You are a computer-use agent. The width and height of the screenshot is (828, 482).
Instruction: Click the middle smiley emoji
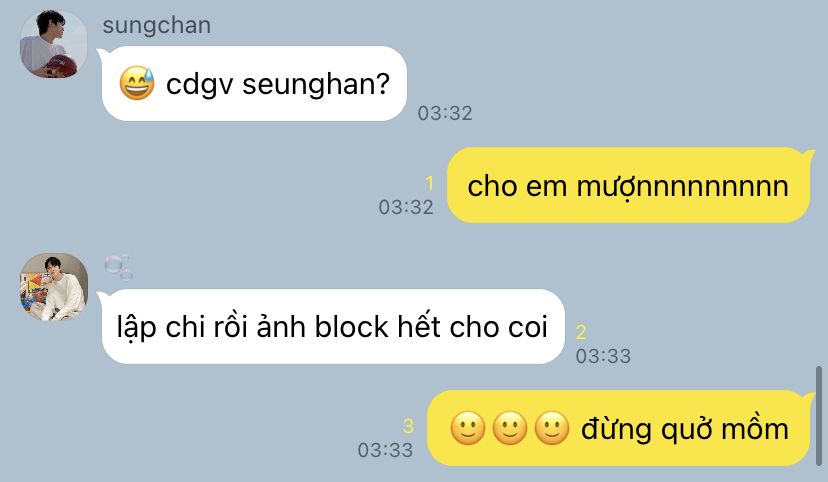(x=510, y=428)
